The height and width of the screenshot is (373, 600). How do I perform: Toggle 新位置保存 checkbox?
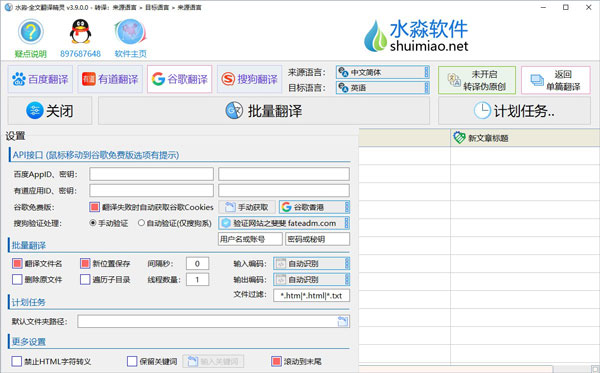[x=85, y=263]
